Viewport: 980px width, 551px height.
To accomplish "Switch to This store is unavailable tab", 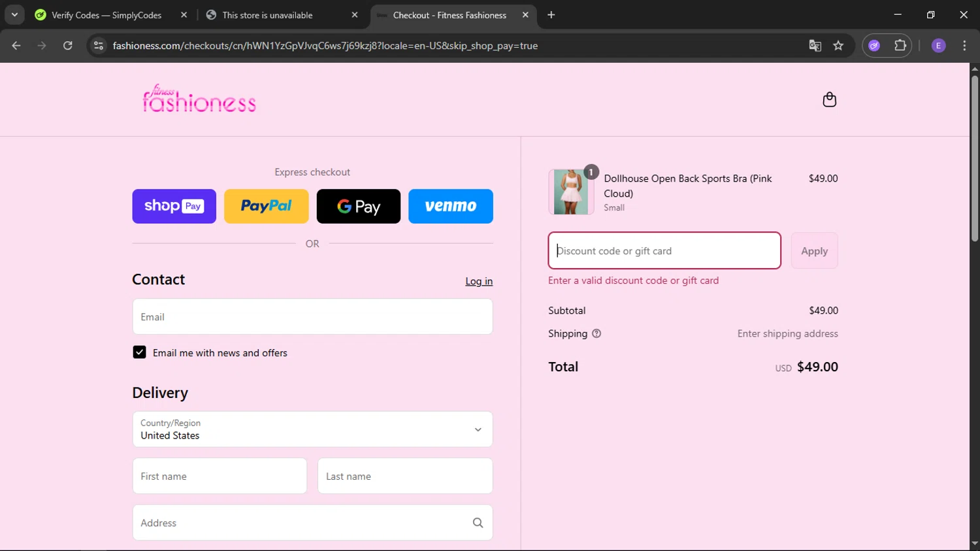I will [x=267, y=15].
